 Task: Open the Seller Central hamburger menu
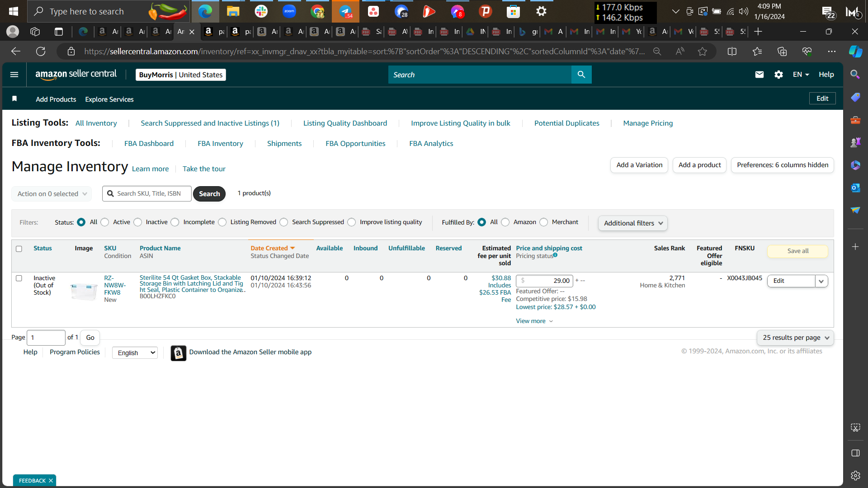(x=14, y=75)
